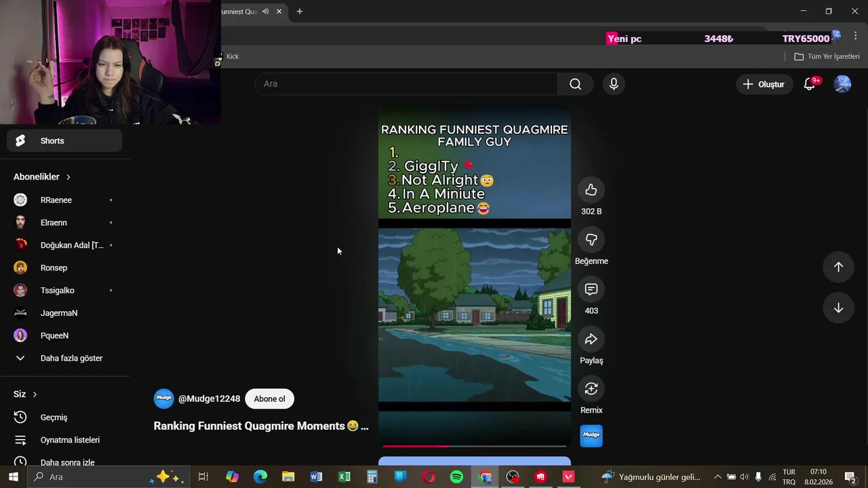This screenshot has width=868, height=488.
Task: Open Calculator from the taskbar
Action: (x=372, y=476)
